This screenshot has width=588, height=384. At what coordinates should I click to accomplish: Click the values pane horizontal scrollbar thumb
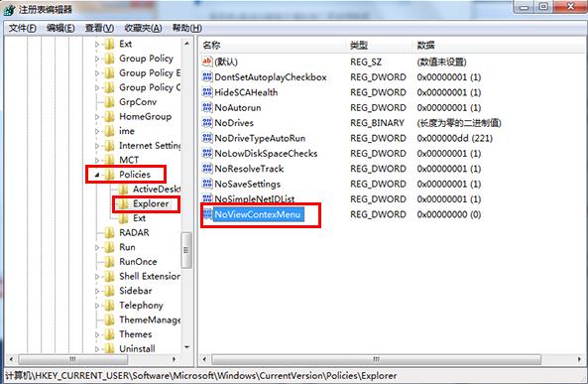pyautogui.click(x=376, y=359)
